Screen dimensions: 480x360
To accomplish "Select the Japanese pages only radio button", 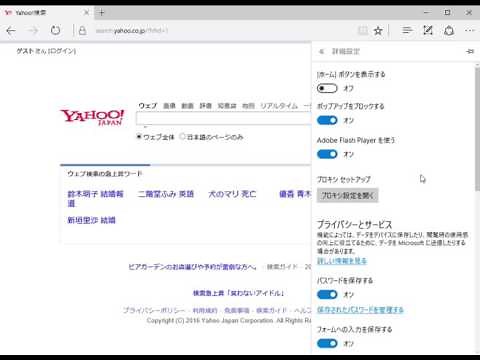I will 182,137.
